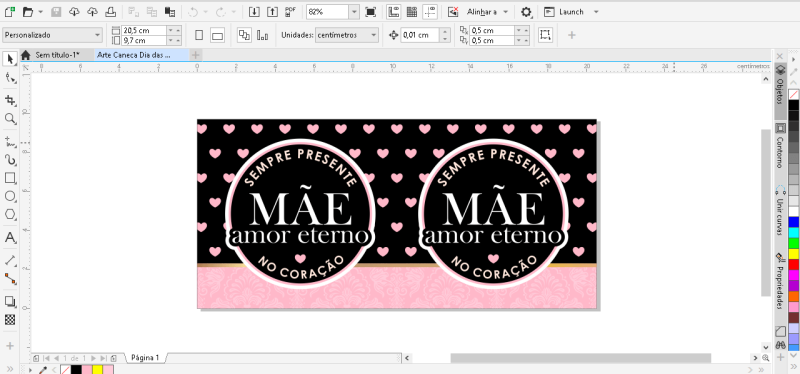Toggle apply layout to all pages
This screenshot has height=374, width=800.
(x=244, y=35)
